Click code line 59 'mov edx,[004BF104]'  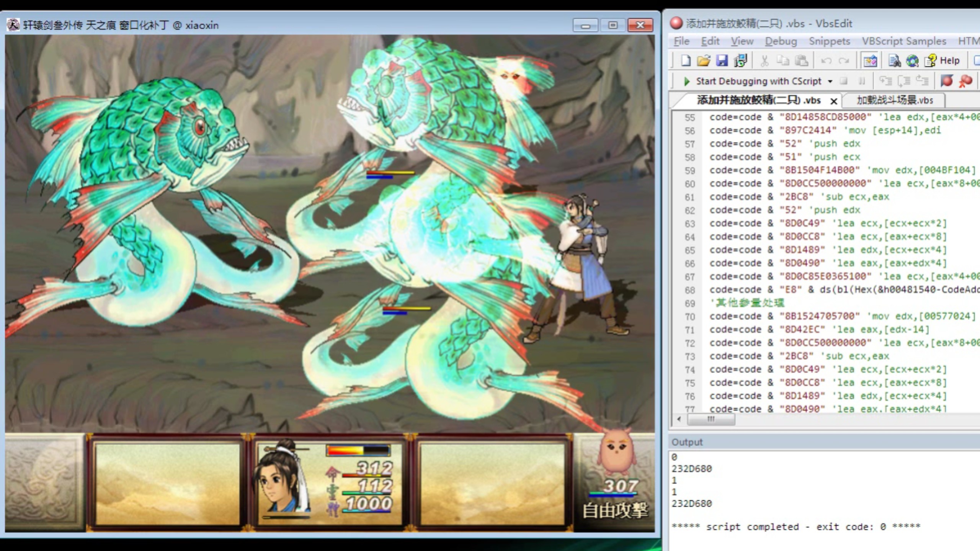coord(842,170)
